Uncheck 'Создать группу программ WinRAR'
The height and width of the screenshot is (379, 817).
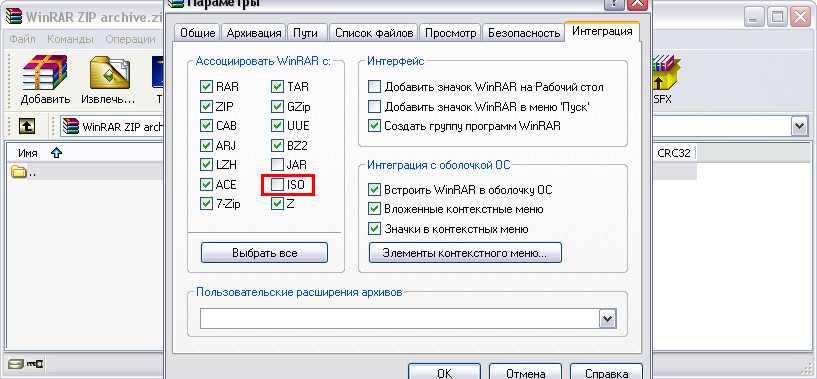[x=374, y=126]
